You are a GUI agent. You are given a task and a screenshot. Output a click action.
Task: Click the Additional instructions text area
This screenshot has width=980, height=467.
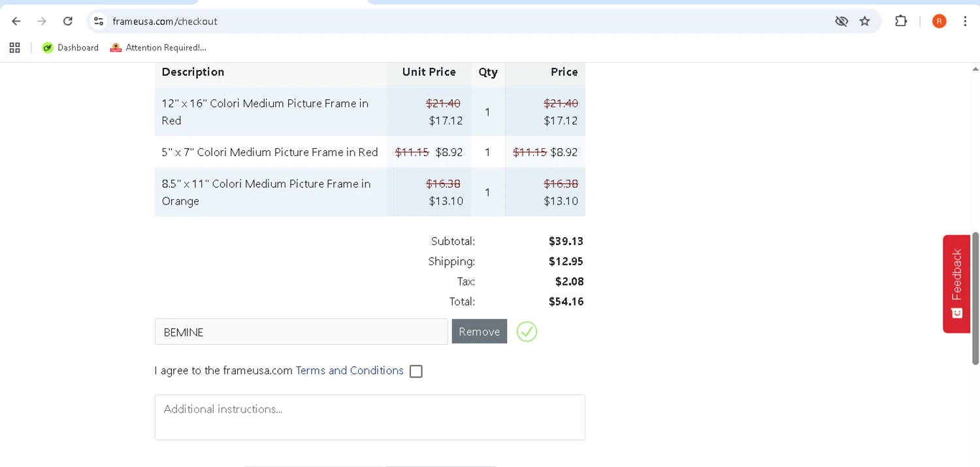click(370, 417)
